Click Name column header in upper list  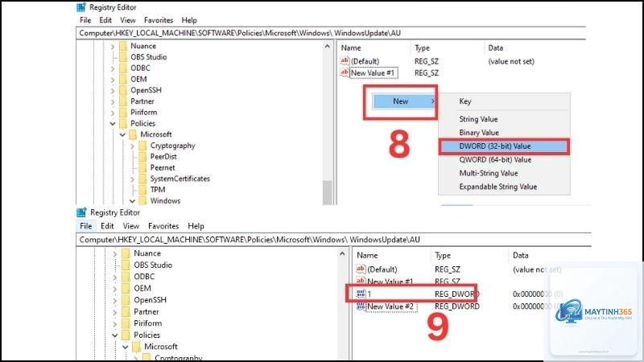click(351, 48)
